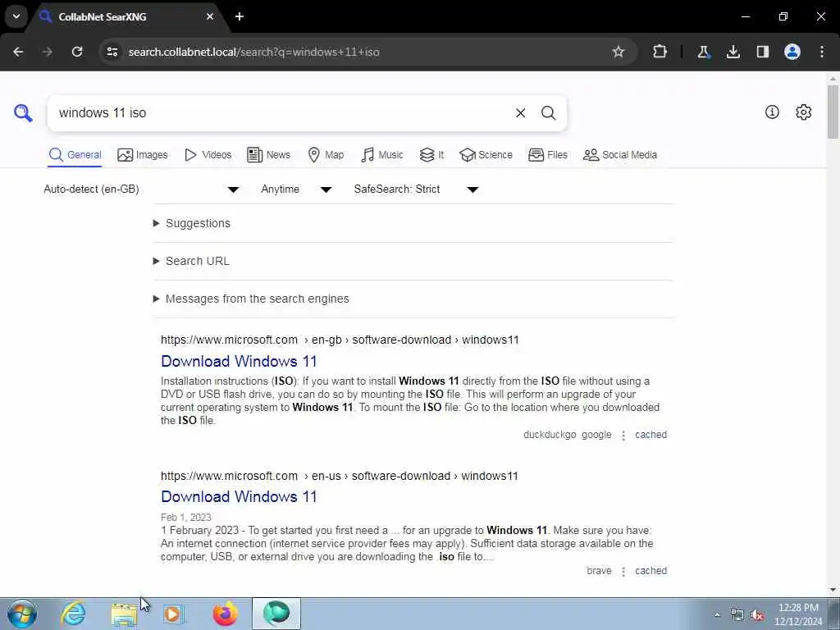The height and width of the screenshot is (630, 840).
Task: Switch to Map category
Action: (x=326, y=155)
